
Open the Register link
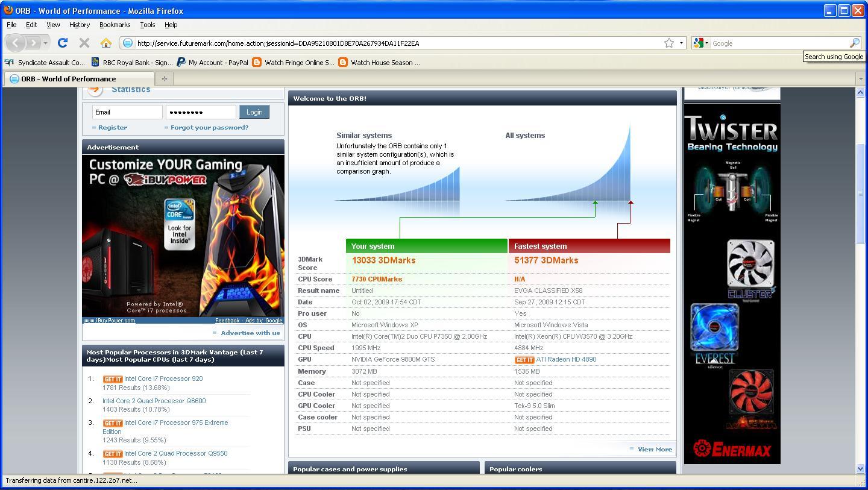113,128
